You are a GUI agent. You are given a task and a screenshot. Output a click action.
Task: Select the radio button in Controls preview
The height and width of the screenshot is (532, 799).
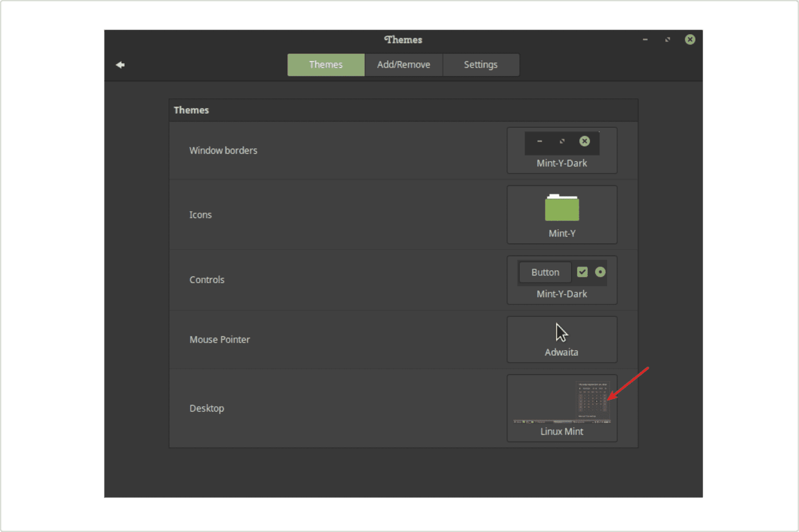point(600,272)
